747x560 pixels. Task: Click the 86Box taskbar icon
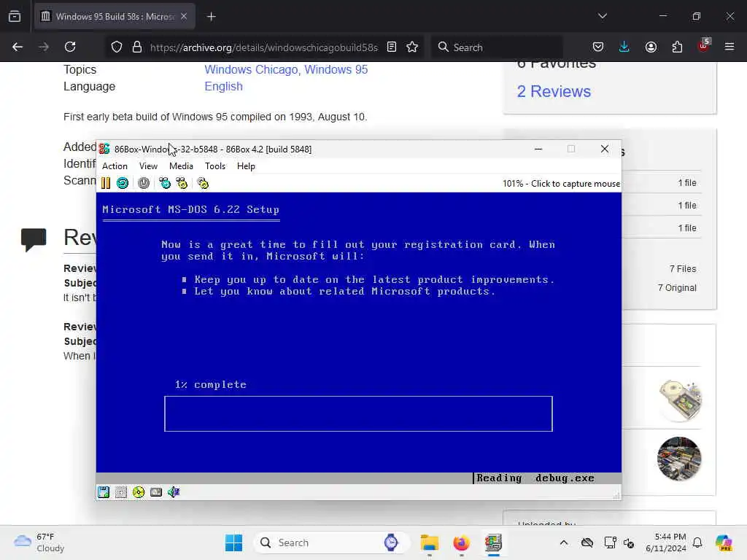tap(494, 542)
